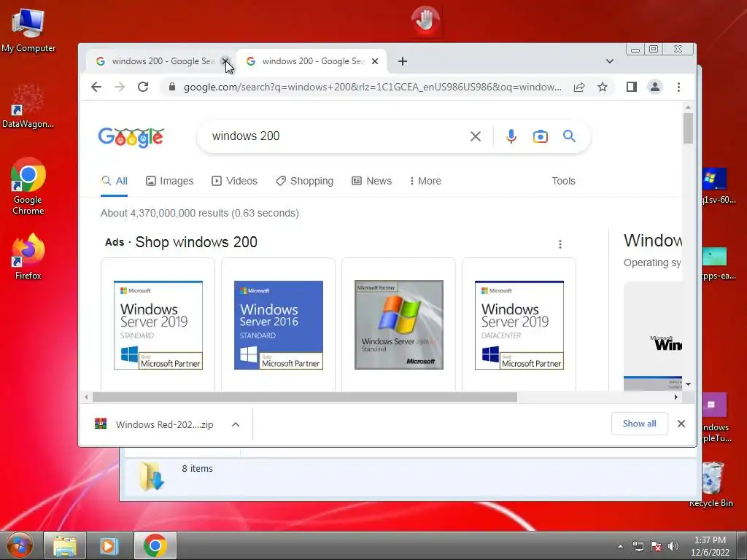The width and height of the screenshot is (747, 560).
Task: Open My Computer desktop icon
Action: click(x=28, y=31)
